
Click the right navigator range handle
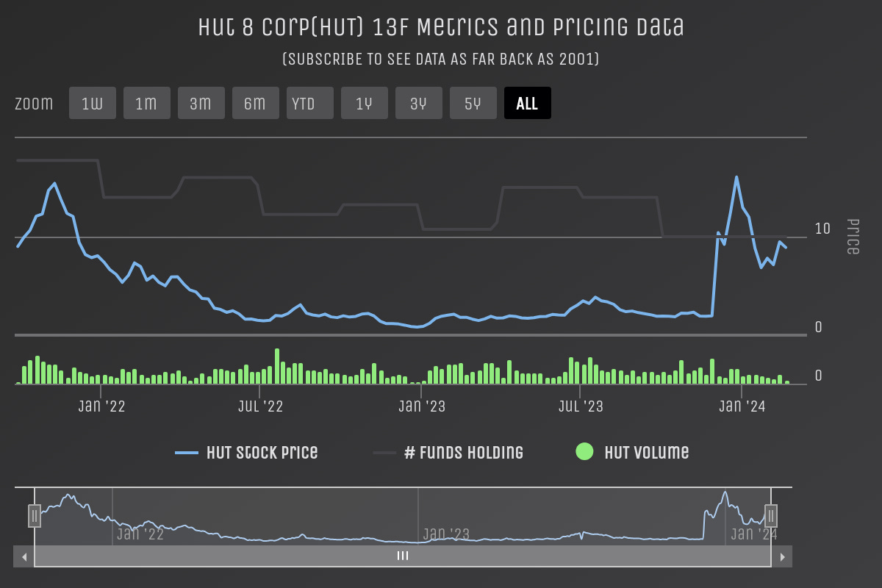771,516
